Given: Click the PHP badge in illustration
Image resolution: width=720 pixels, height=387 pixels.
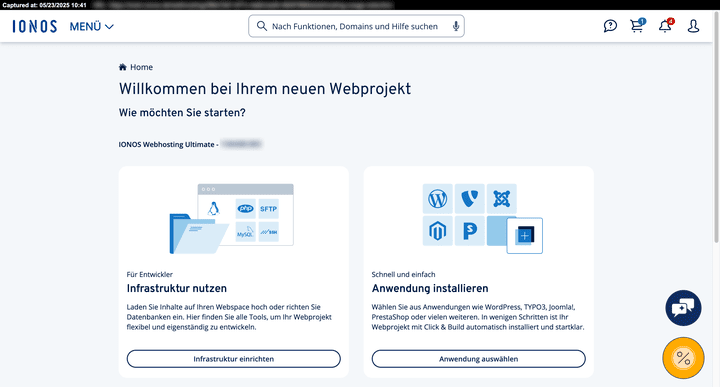Looking at the screenshot, I should pyautogui.click(x=246, y=209).
